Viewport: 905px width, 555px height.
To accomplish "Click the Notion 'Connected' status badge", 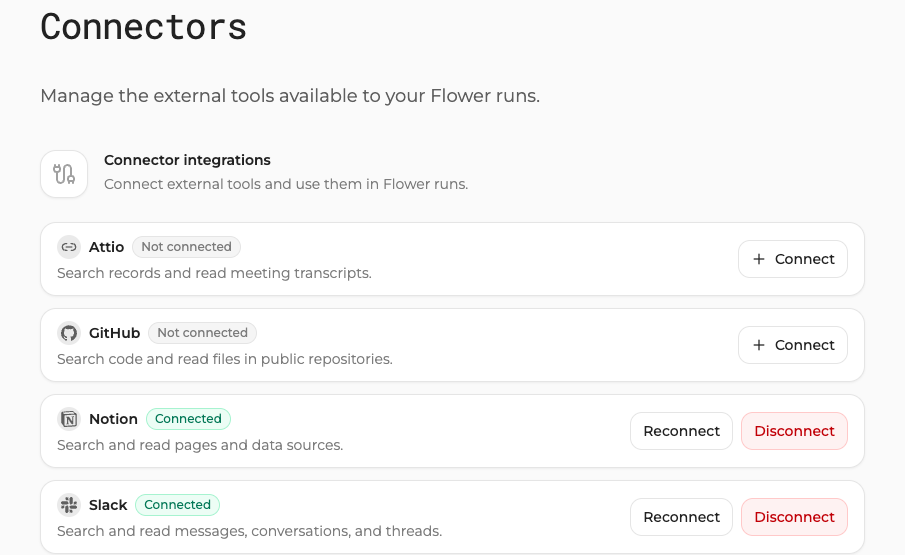I will pos(188,419).
